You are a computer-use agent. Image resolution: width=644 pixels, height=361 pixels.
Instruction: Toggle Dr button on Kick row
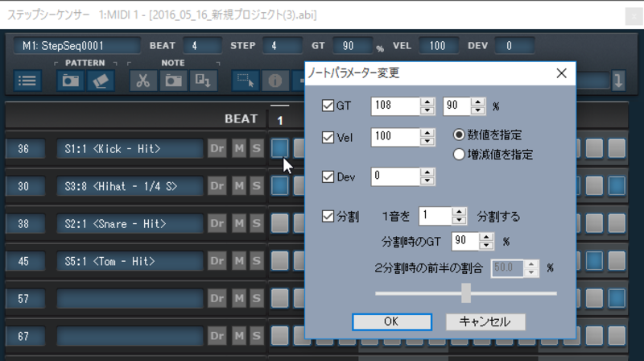217,148
